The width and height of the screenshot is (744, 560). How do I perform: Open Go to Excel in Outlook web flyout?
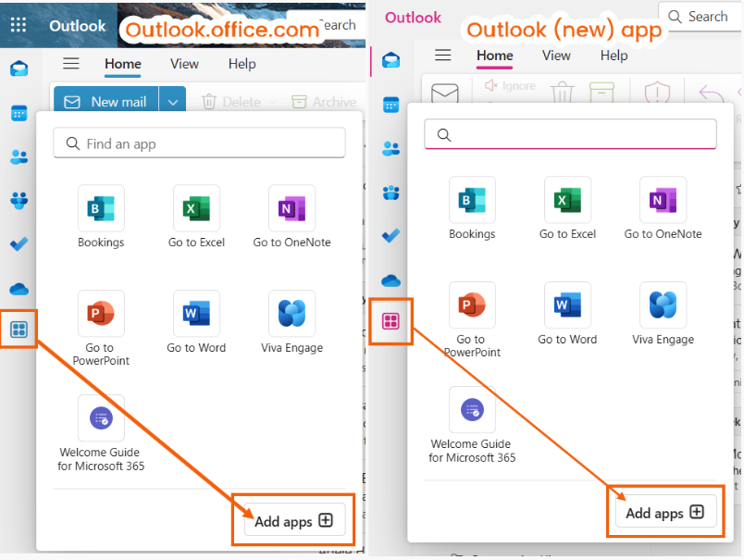196,217
